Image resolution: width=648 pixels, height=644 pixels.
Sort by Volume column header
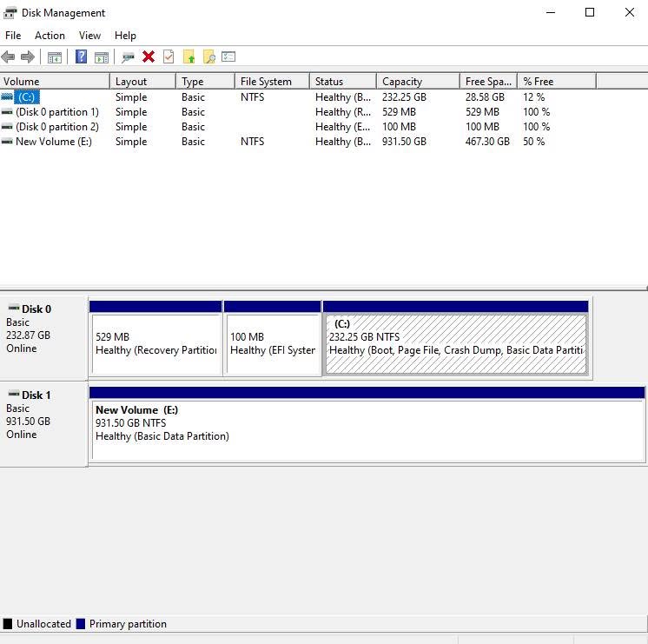click(55, 82)
